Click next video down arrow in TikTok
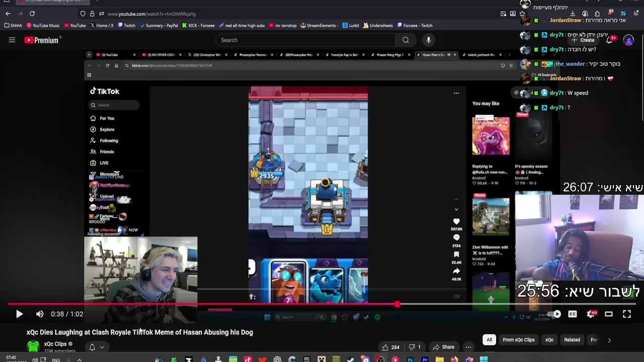This screenshot has height=362, width=644. (x=456, y=209)
